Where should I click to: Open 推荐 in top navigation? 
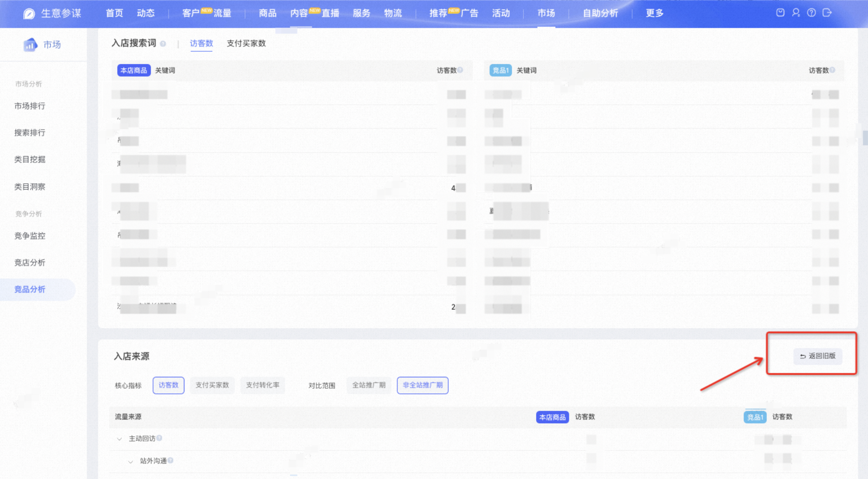tap(438, 13)
